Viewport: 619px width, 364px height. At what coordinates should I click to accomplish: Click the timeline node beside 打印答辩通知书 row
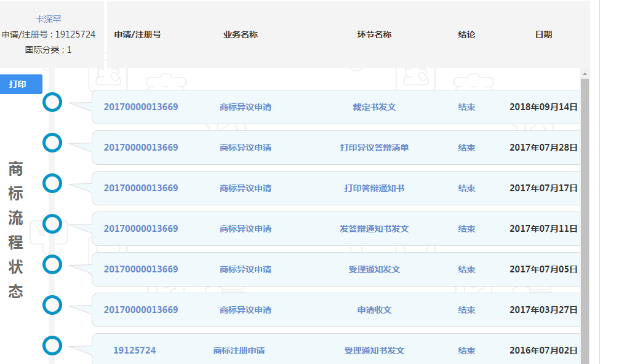click(x=52, y=183)
